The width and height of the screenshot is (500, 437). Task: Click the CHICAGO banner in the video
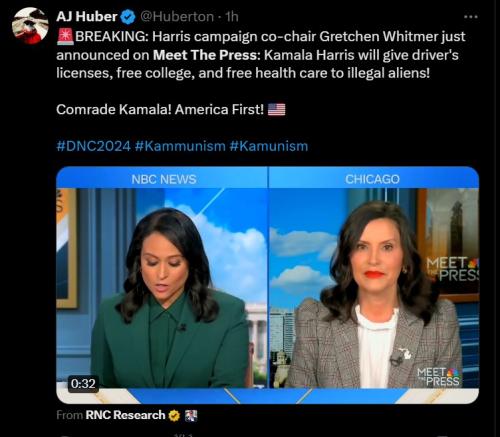pyautogui.click(x=372, y=179)
